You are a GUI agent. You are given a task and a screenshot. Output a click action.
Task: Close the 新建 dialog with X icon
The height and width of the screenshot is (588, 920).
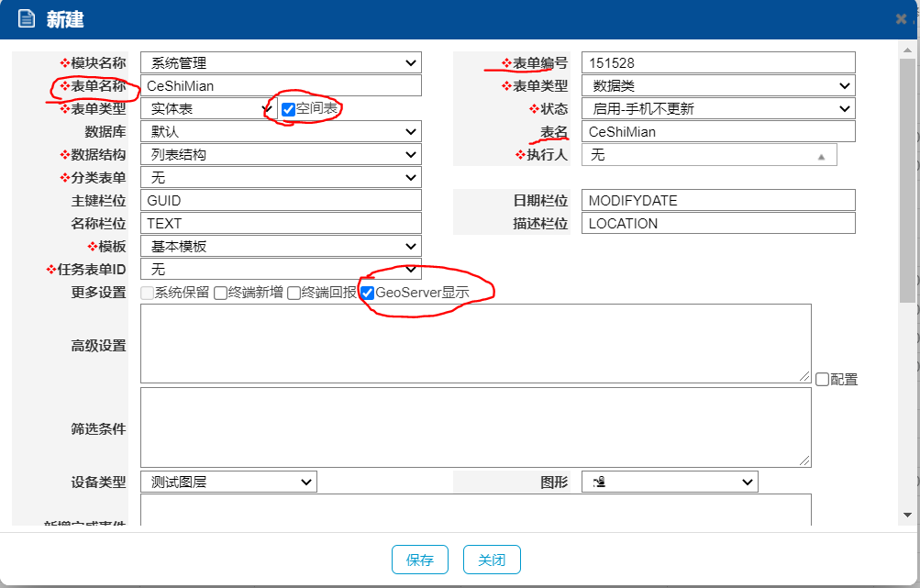pyautogui.click(x=901, y=19)
